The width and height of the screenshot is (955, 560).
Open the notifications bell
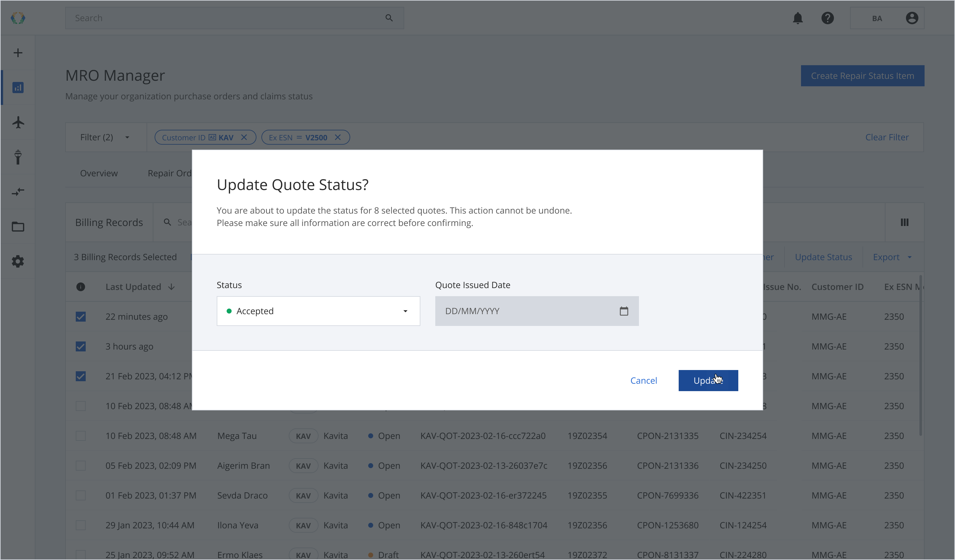798,18
